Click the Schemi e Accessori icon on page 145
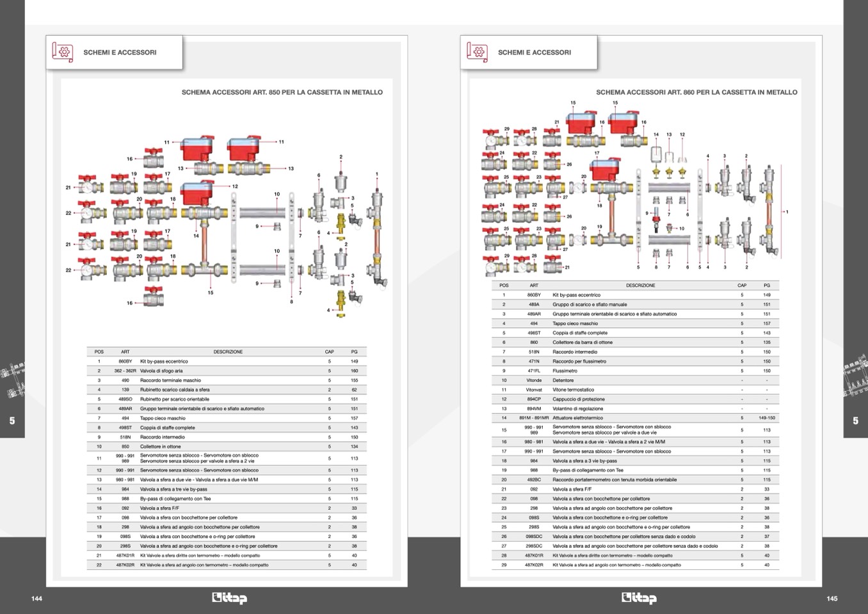868x614 pixels. (x=478, y=52)
